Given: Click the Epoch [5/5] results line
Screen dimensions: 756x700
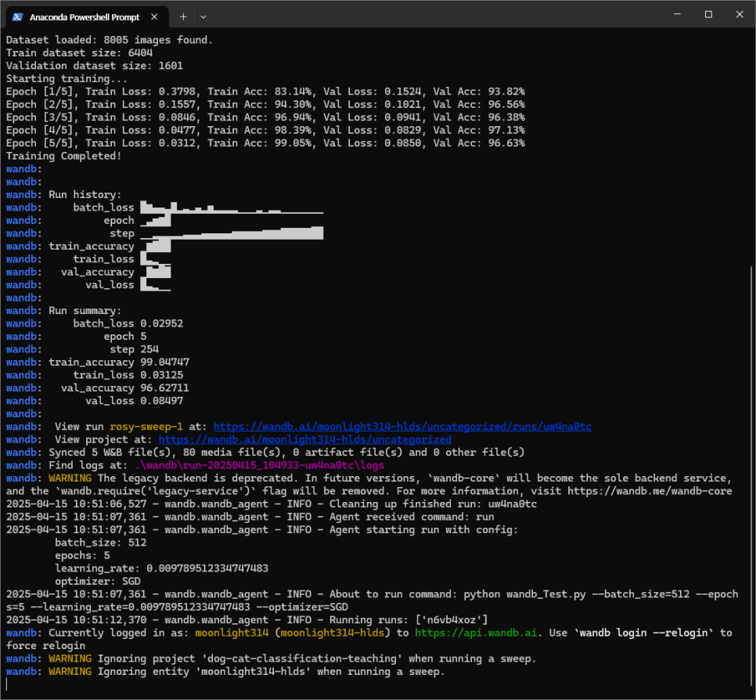Looking at the screenshot, I should 265,143.
